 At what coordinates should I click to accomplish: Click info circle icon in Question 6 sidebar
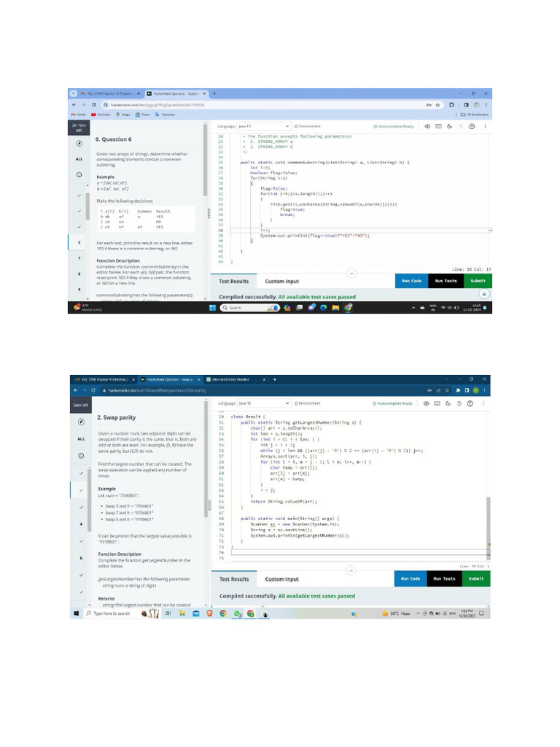[79, 175]
